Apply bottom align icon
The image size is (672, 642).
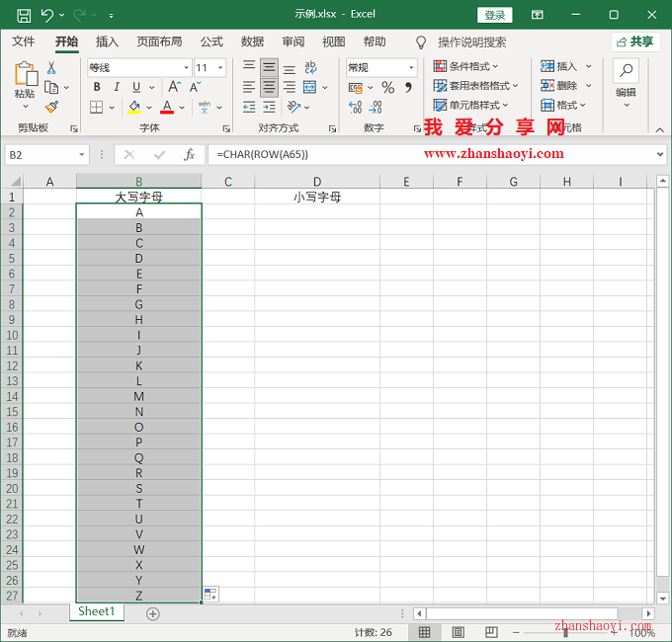click(290, 67)
